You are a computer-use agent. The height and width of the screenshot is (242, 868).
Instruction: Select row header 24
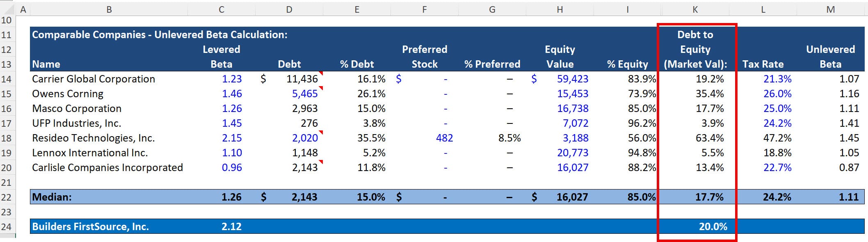(x=7, y=226)
